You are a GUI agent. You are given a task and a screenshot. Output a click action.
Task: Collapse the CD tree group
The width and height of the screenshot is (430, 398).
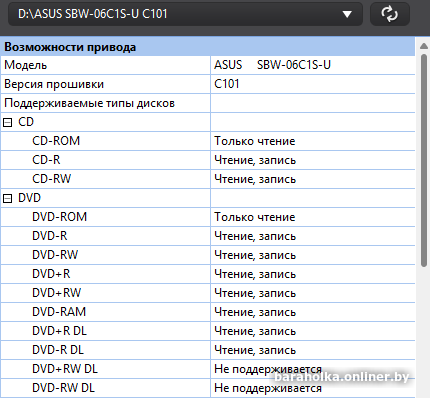point(7,123)
